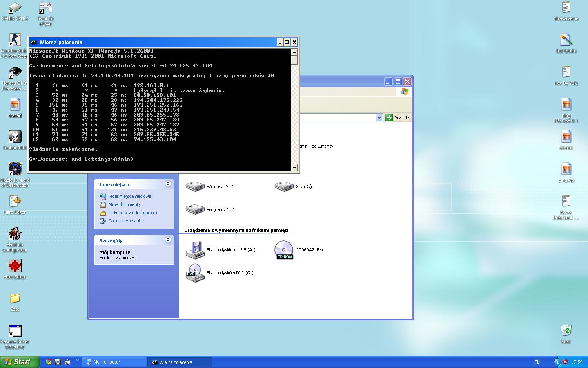Select the Programy (E:) drive
The width and height of the screenshot is (588, 368).
210,209
